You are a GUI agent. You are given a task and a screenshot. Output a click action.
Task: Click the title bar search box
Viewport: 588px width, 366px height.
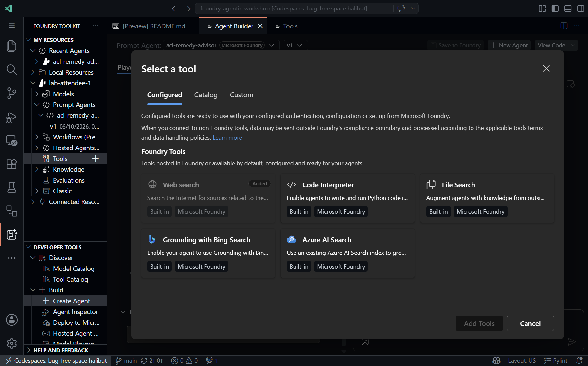tap(294, 9)
